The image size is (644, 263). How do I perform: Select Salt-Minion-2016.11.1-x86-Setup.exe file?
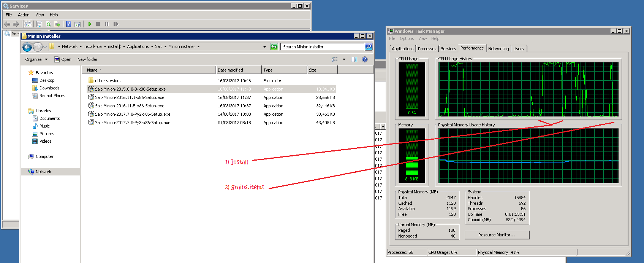(211, 97)
